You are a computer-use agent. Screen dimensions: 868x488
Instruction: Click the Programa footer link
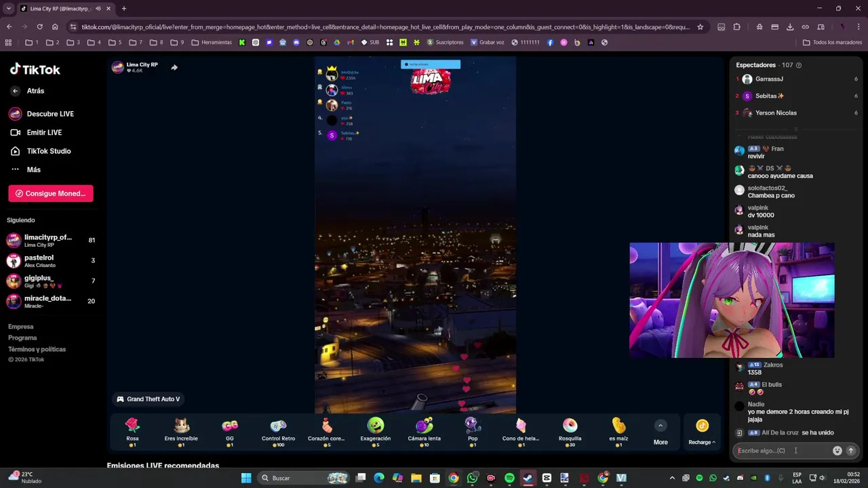(x=22, y=338)
